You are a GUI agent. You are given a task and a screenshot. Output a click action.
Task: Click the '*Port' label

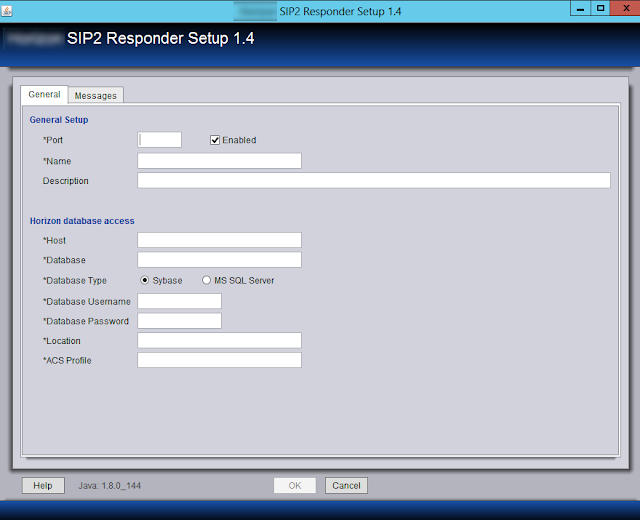coord(53,140)
